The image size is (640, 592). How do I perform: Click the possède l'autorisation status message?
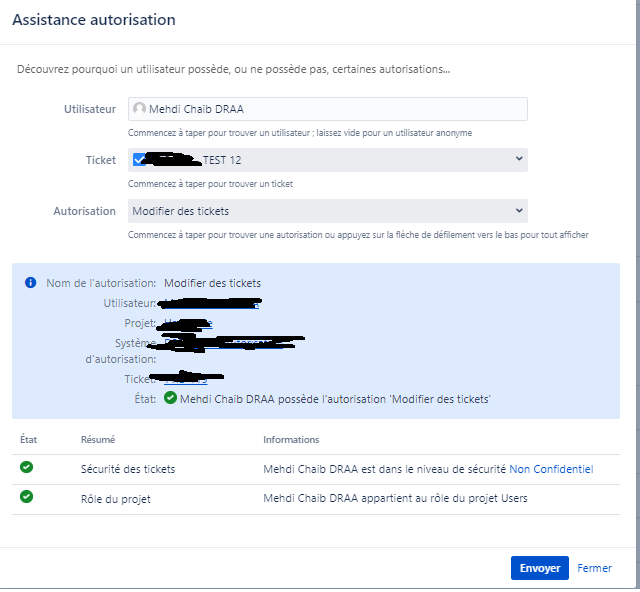click(335, 399)
